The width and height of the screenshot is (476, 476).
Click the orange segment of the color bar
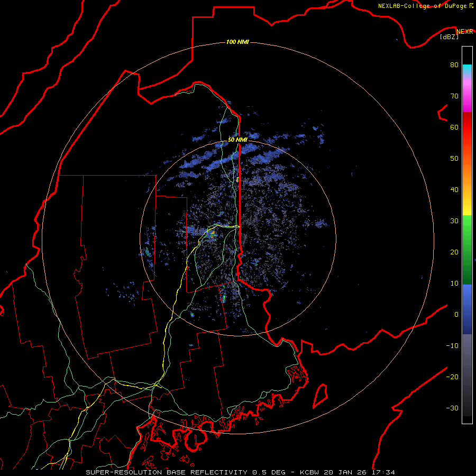[467, 170]
